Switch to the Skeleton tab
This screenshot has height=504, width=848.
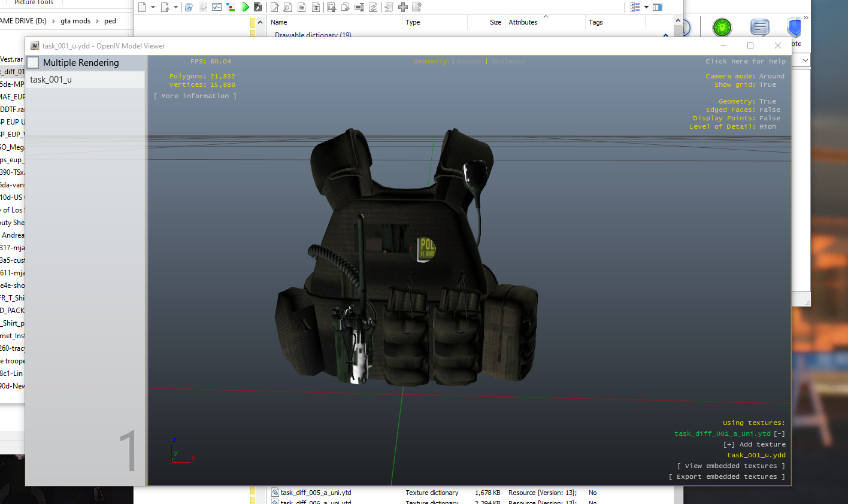coord(508,62)
